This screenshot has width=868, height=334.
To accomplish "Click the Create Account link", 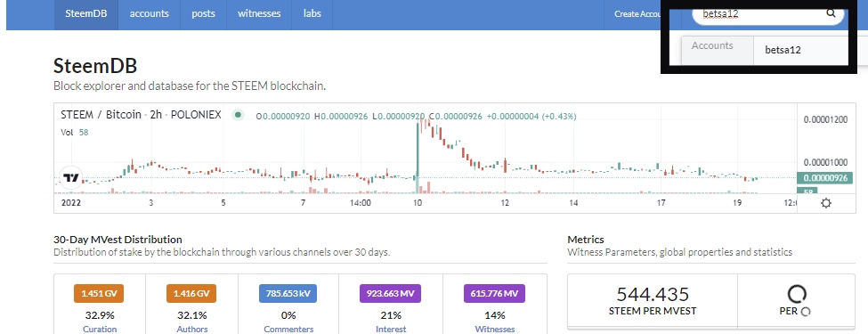I will point(637,14).
